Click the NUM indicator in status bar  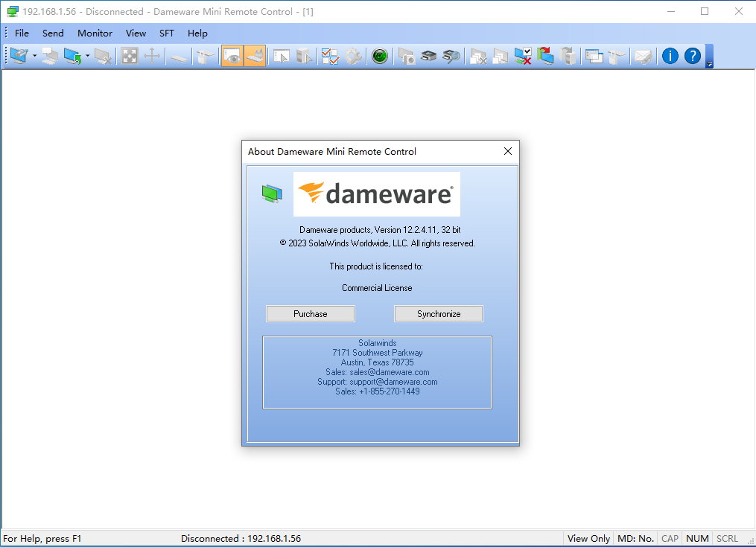click(697, 538)
